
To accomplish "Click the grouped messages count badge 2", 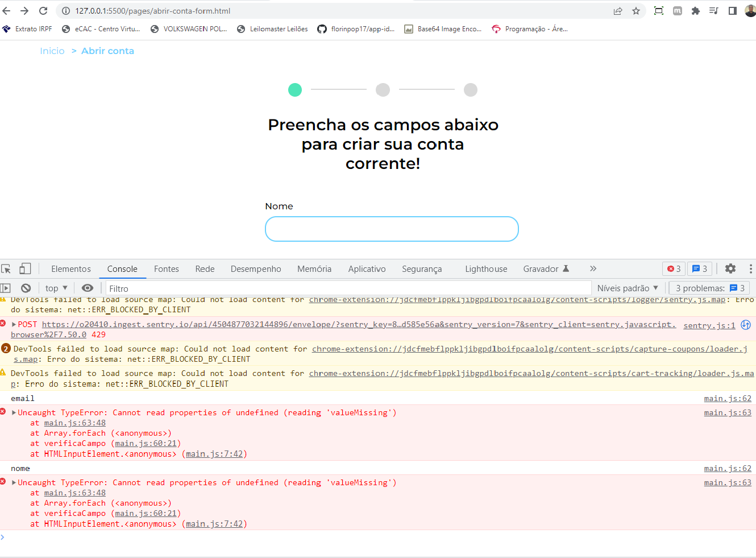I will click(x=6, y=348).
